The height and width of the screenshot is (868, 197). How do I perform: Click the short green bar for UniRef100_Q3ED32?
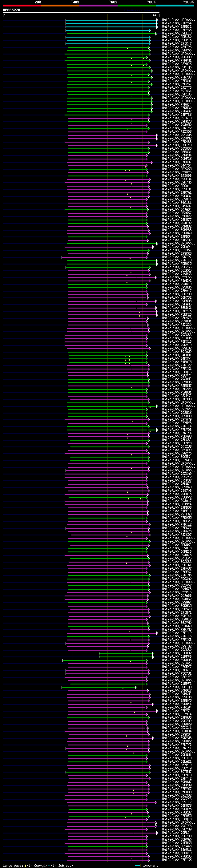point(127,653)
